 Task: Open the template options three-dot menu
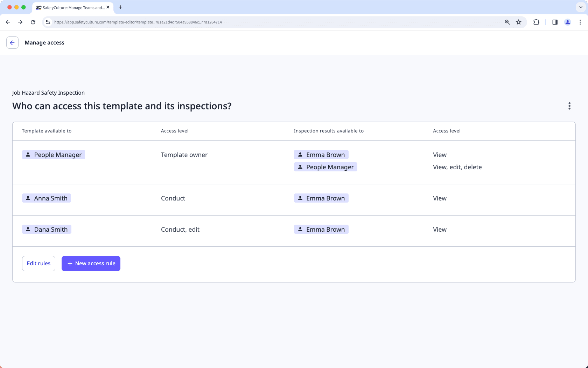tap(569, 106)
